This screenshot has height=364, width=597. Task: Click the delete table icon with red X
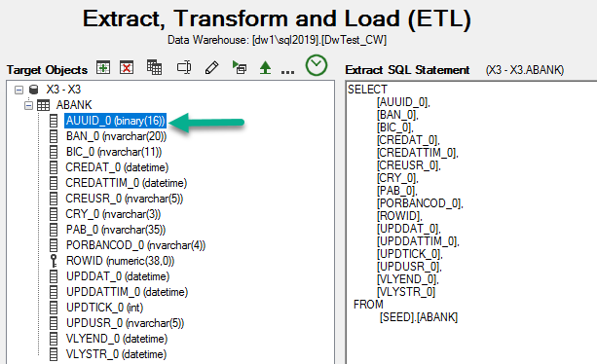(x=127, y=68)
